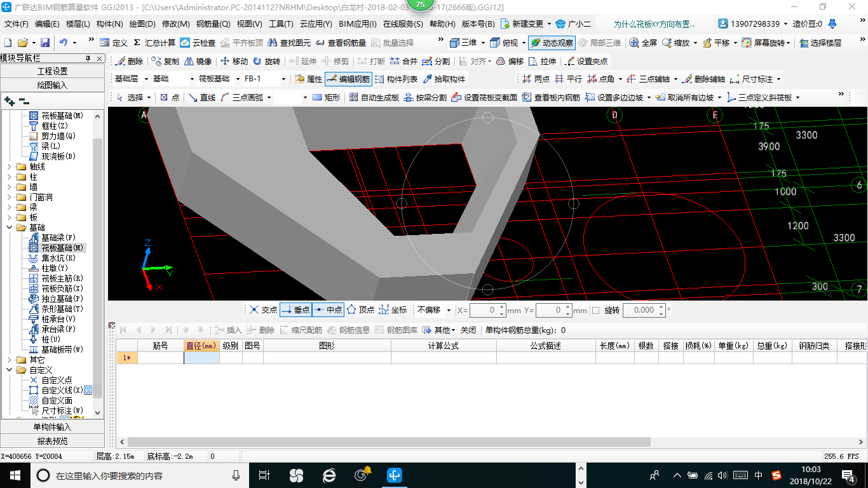Toggle 顶点 vertex snap
This screenshot has width=868, height=488.
[x=360, y=310]
